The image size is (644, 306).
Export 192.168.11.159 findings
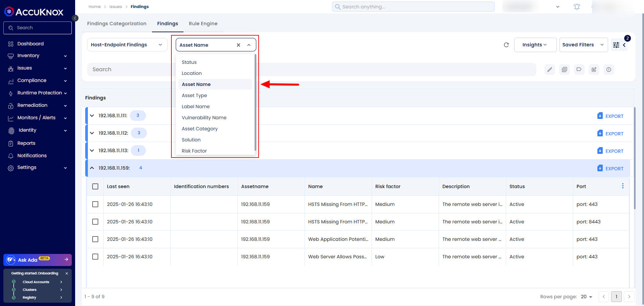pos(610,168)
